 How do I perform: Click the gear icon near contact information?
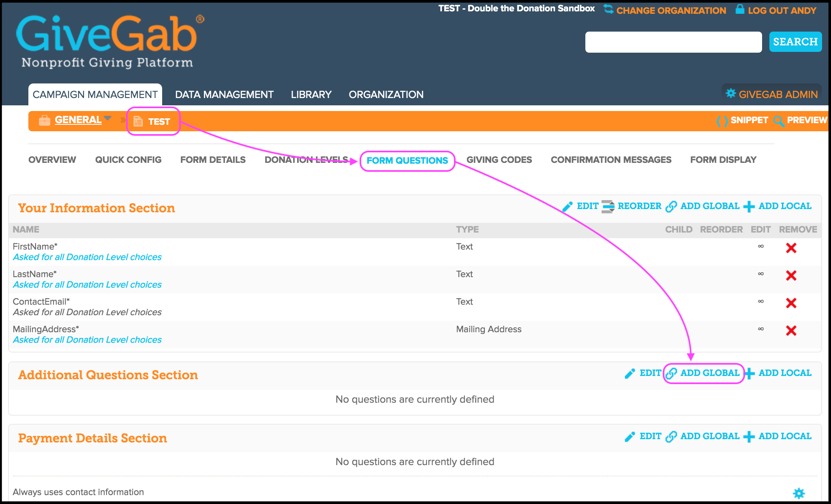(799, 493)
